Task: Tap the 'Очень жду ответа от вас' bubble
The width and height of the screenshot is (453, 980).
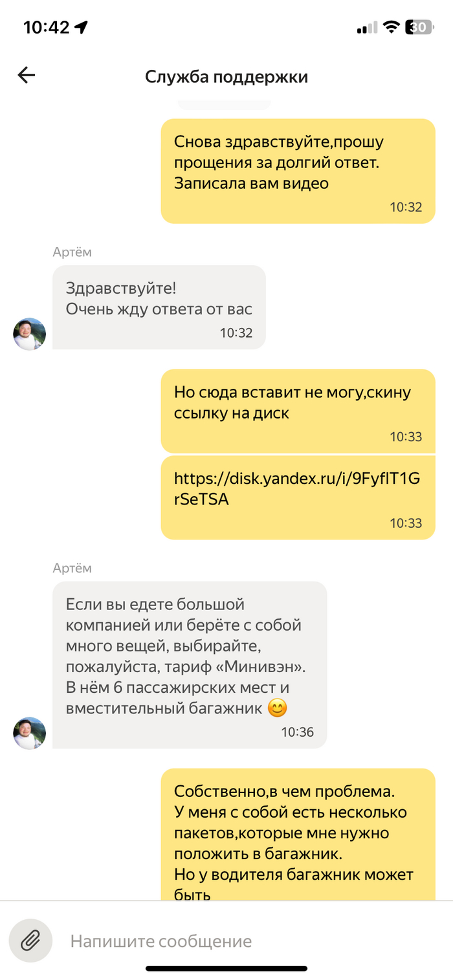Action: click(x=159, y=307)
